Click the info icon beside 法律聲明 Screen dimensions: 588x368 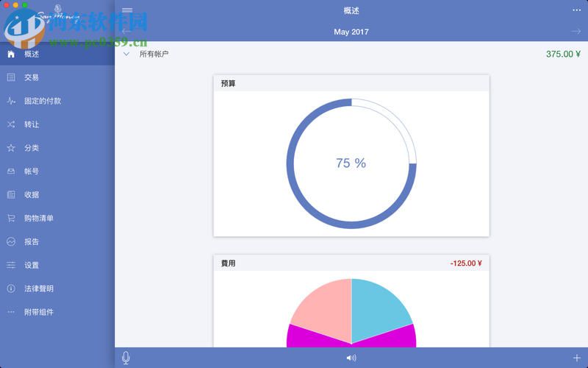point(11,289)
